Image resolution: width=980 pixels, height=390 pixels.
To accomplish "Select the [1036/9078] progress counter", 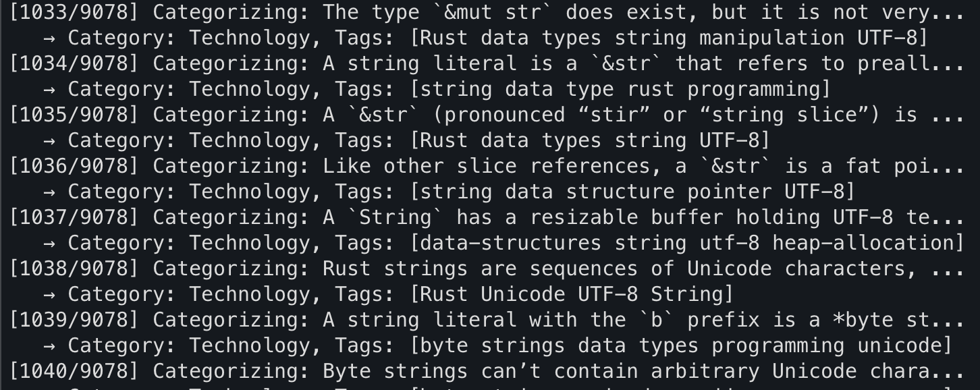I will click(x=74, y=166).
